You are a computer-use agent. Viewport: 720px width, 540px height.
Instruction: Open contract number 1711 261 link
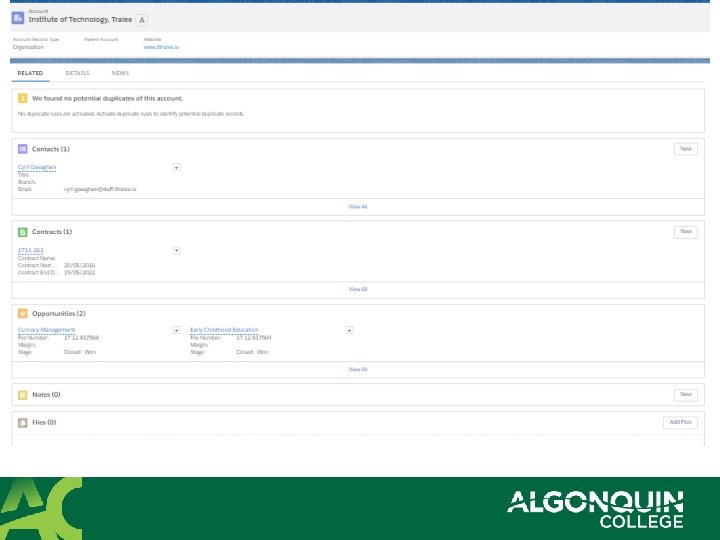31,250
